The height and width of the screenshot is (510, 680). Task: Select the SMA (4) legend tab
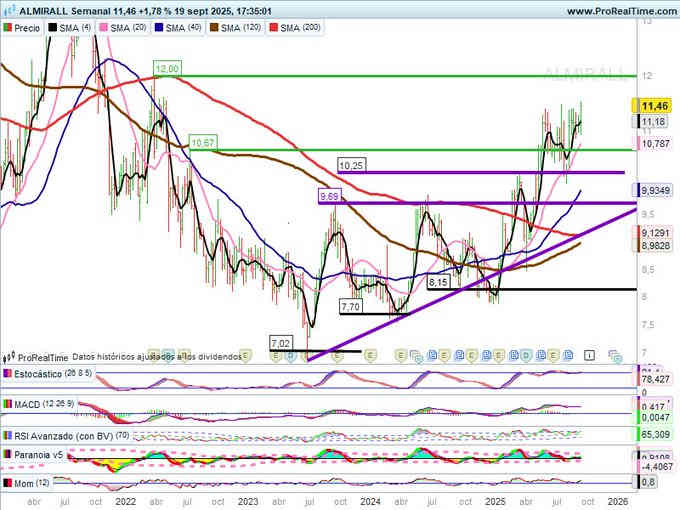pos(69,28)
